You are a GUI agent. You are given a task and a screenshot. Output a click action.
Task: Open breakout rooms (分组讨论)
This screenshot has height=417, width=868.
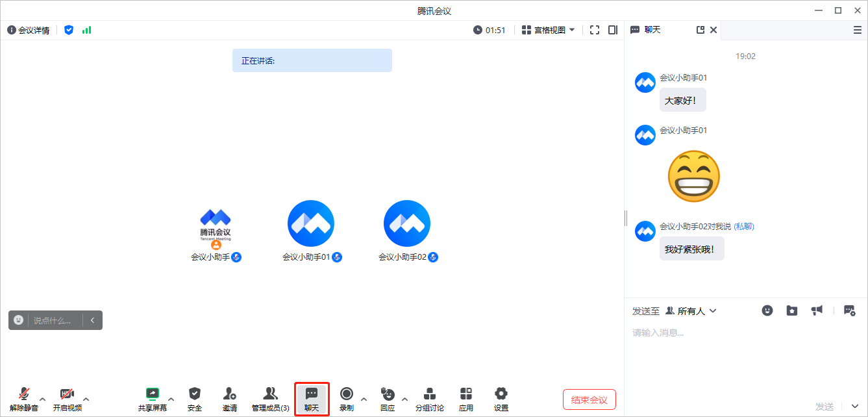tap(430, 399)
